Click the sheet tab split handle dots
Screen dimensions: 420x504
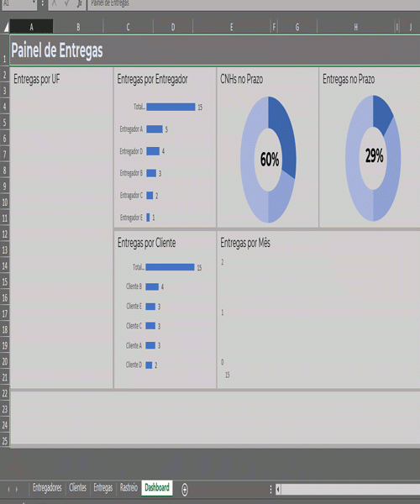[270, 489]
